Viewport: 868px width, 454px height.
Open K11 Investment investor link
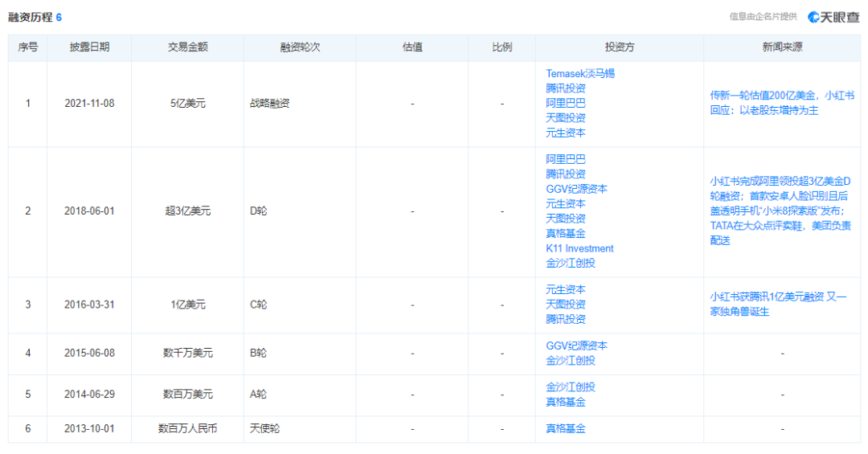pos(579,248)
